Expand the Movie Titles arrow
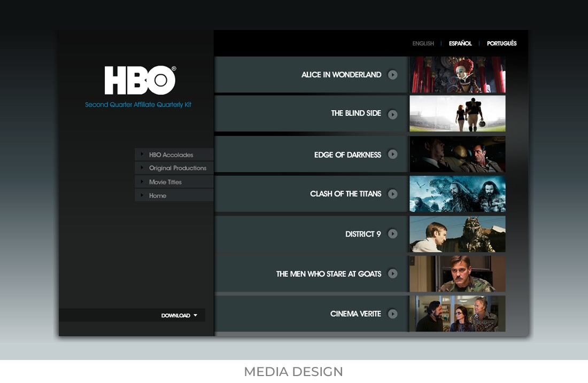This screenshot has width=588, height=383. coord(142,182)
